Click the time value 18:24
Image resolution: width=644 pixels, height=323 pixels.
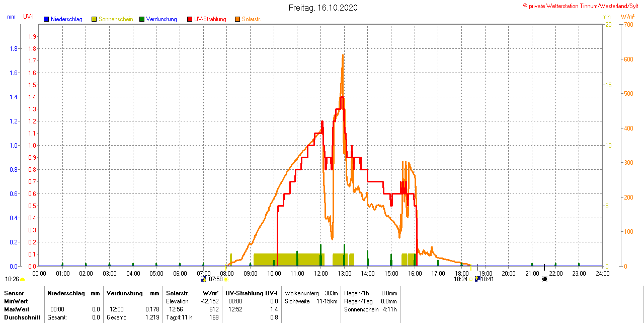[461, 279]
